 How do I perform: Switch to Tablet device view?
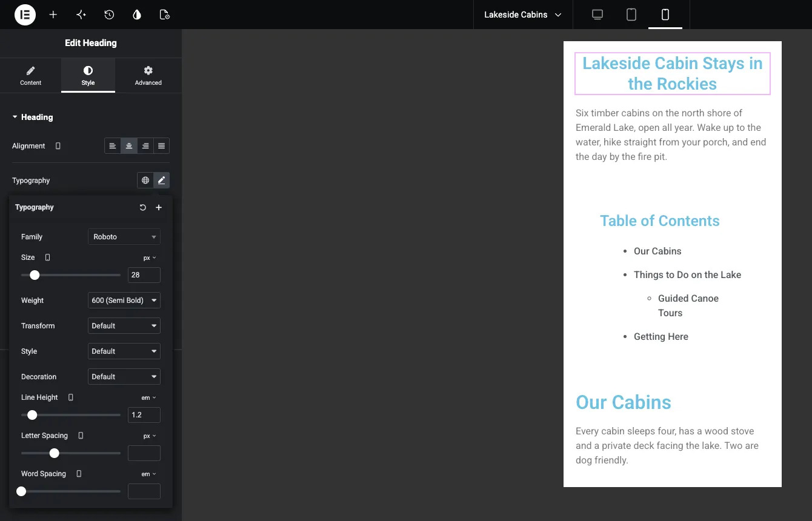631,15
